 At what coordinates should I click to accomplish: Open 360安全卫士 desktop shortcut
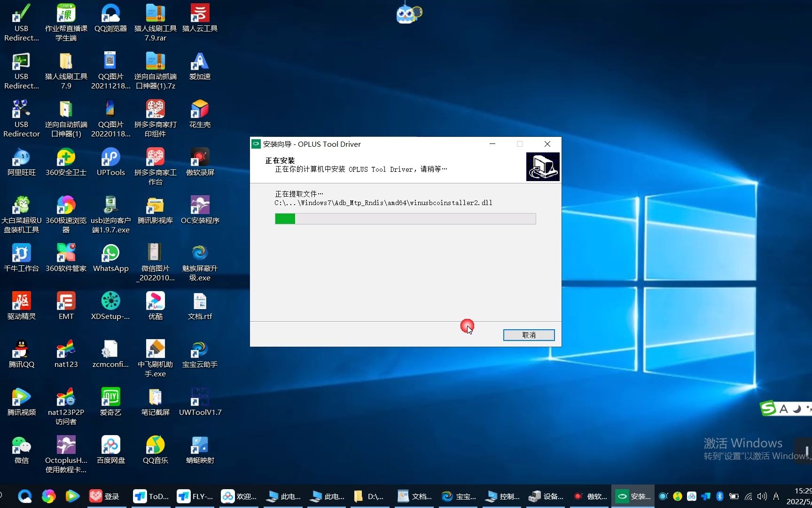click(x=66, y=162)
